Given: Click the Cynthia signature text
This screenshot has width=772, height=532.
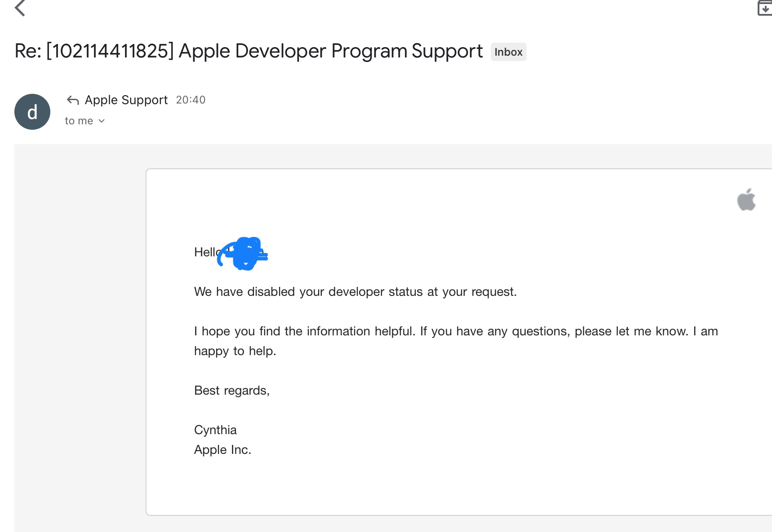Looking at the screenshot, I should (215, 430).
